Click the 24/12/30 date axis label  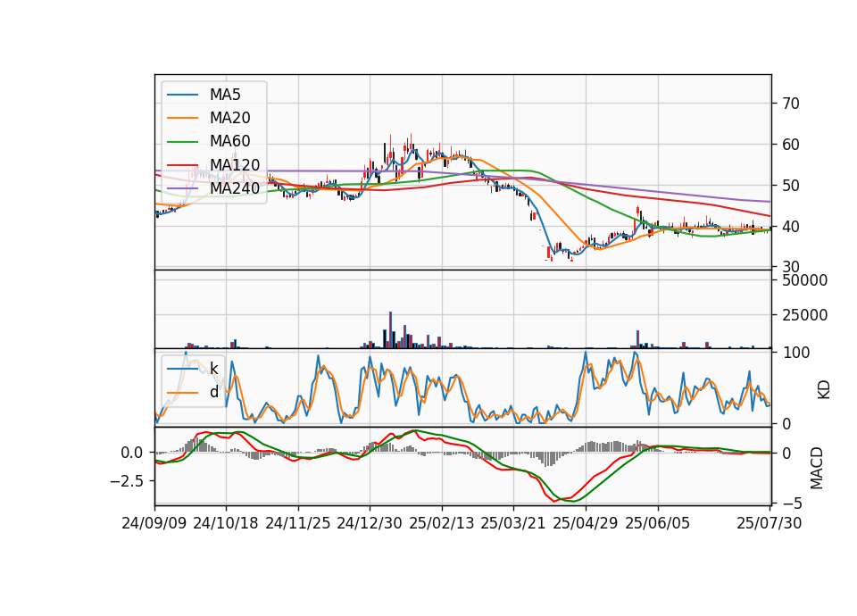[x=370, y=523]
